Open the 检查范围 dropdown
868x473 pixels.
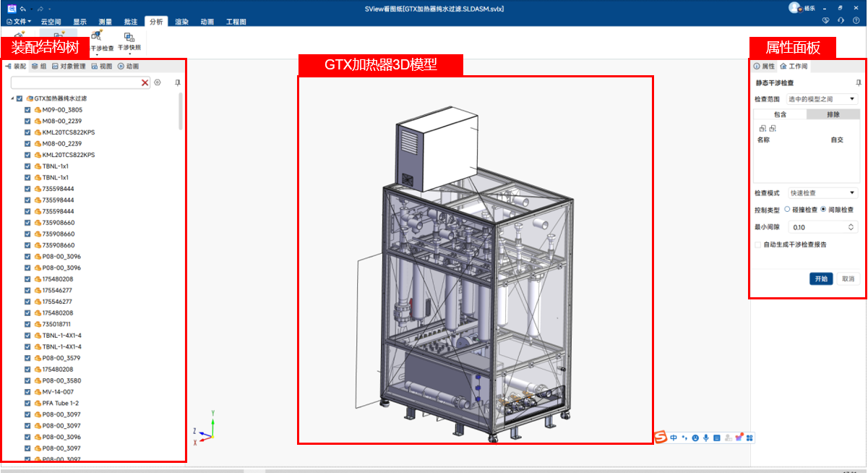point(822,98)
